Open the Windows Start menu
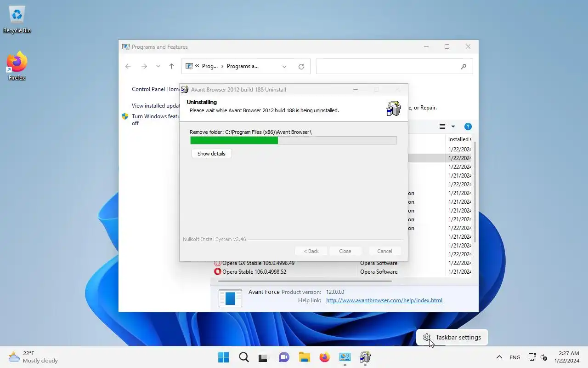588x368 pixels. click(x=223, y=357)
